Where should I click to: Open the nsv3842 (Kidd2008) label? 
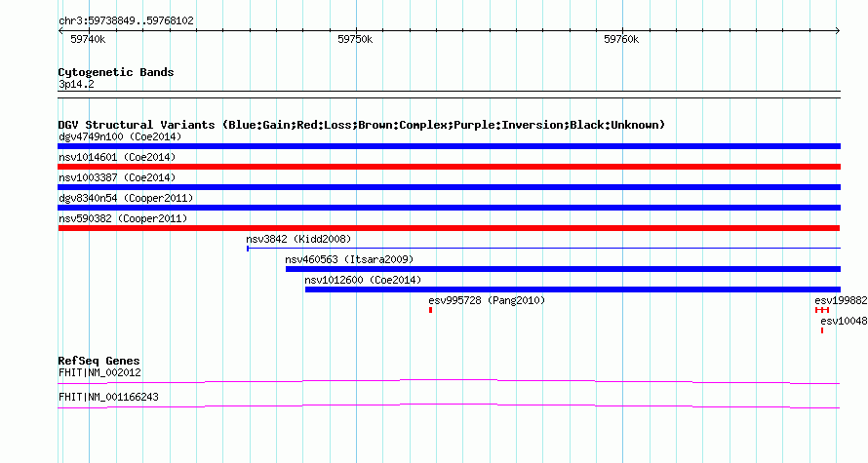pos(298,239)
